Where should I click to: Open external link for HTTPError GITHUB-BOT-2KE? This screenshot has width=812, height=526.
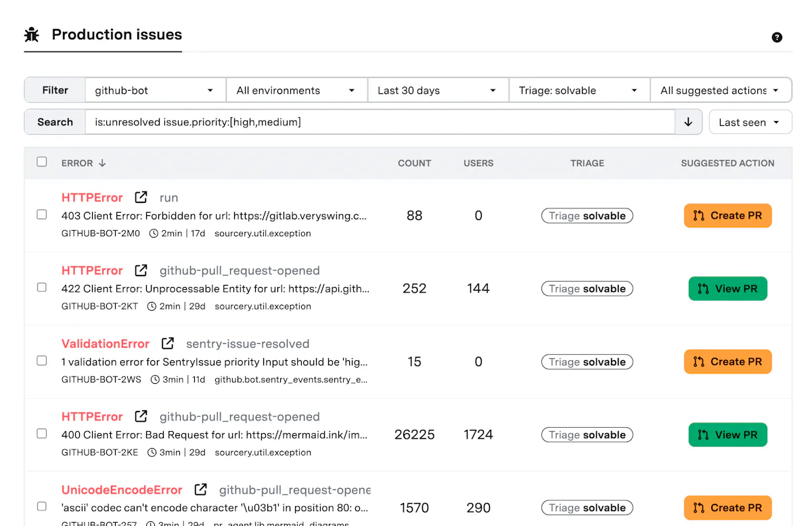[141, 416]
